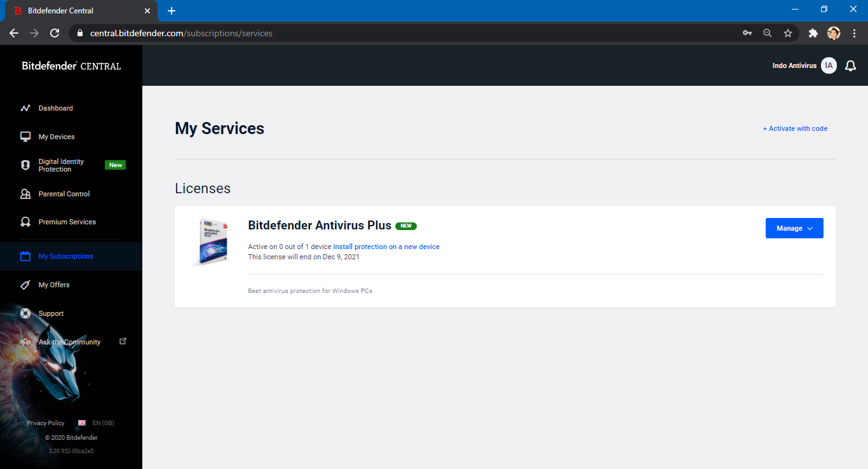Open the browser extensions puzzle icon
868x469 pixels.
point(813,33)
